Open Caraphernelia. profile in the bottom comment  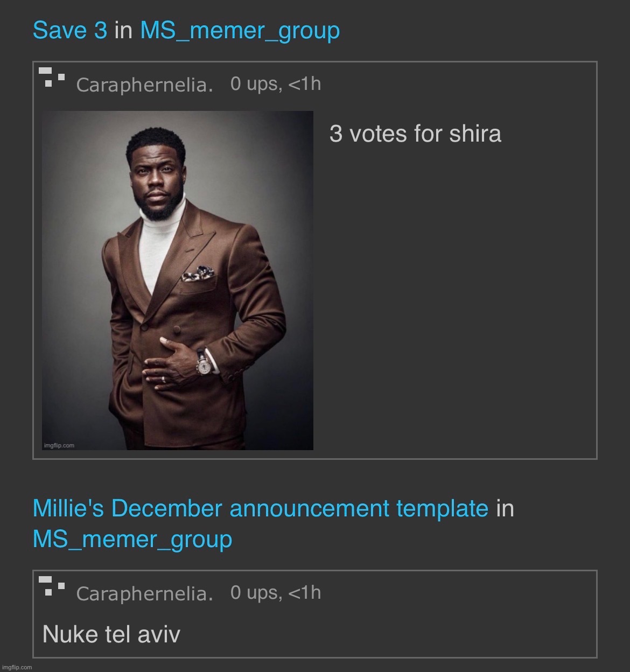145,593
